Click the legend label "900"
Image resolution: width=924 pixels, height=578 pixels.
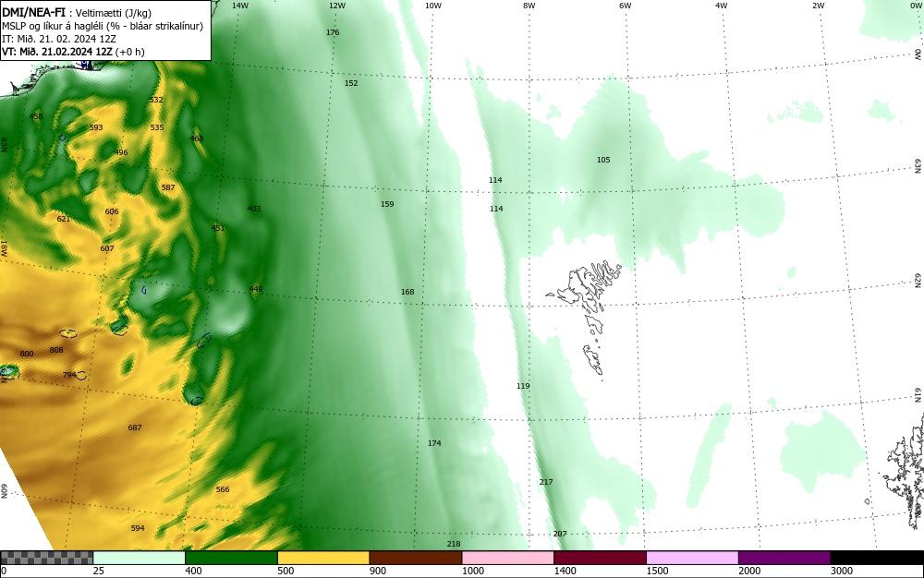(378, 571)
